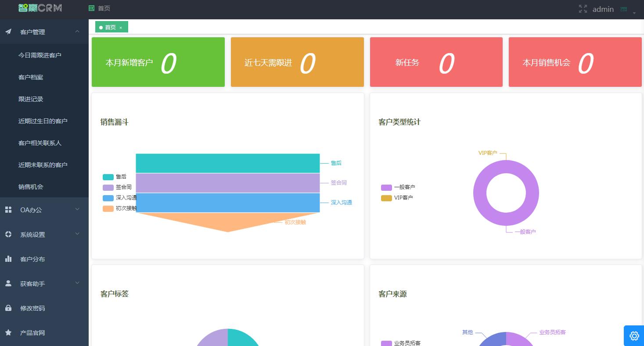
Task: Toggle 售后 legend in sales funnel
Action: point(115,177)
